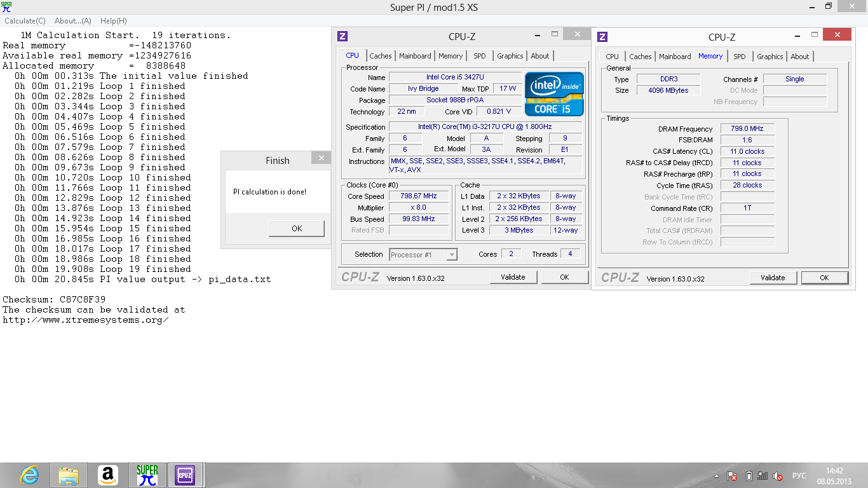Click Validate in left CPU-Z window
Viewport: 868px width, 488px height.
click(x=513, y=277)
